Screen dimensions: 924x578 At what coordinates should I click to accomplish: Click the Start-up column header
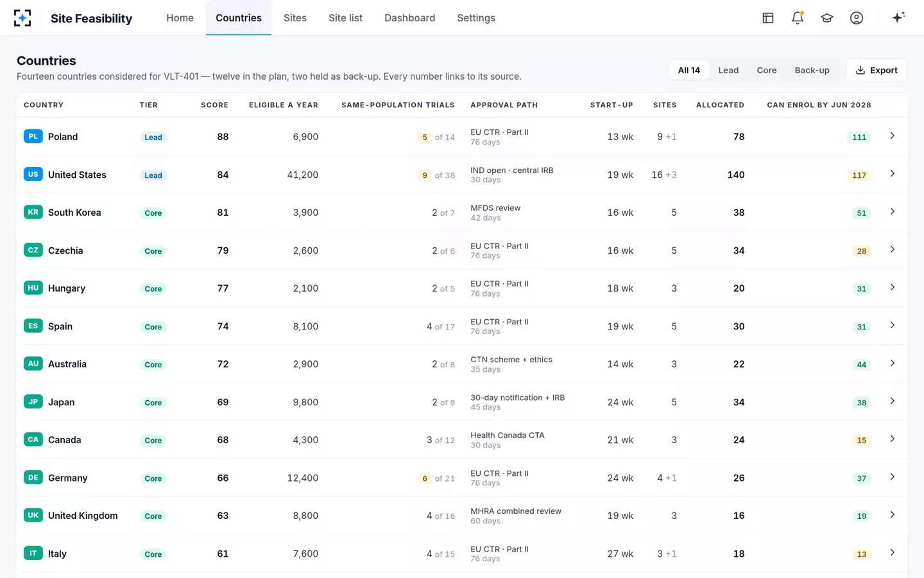click(x=612, y=105)
